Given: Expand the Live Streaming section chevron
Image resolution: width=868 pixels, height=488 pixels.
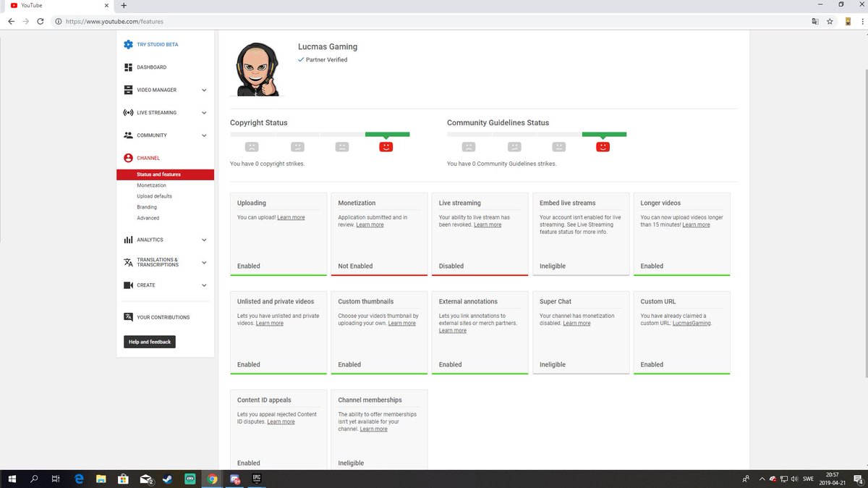Looking at the screenshot, I should point(204,113).
